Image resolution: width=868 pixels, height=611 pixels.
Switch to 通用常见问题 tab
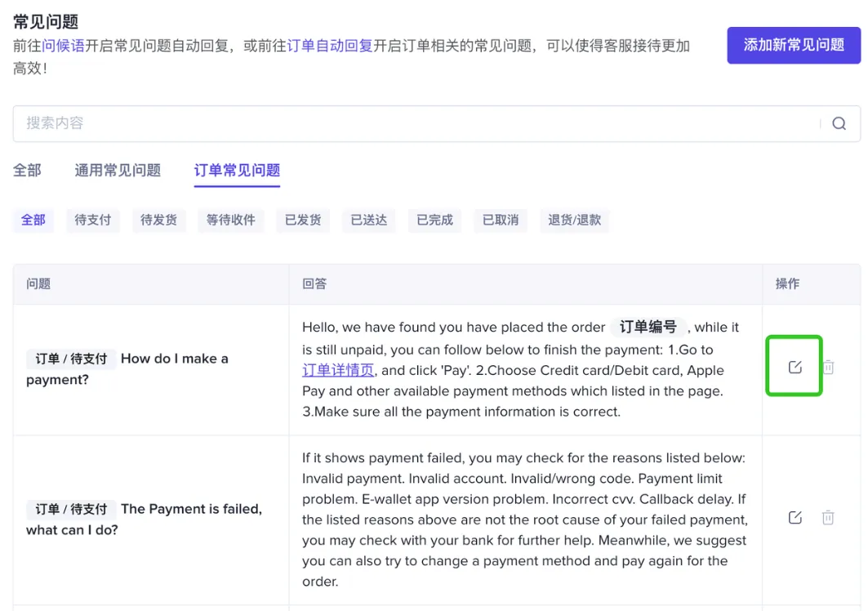(x=118, y=170)
